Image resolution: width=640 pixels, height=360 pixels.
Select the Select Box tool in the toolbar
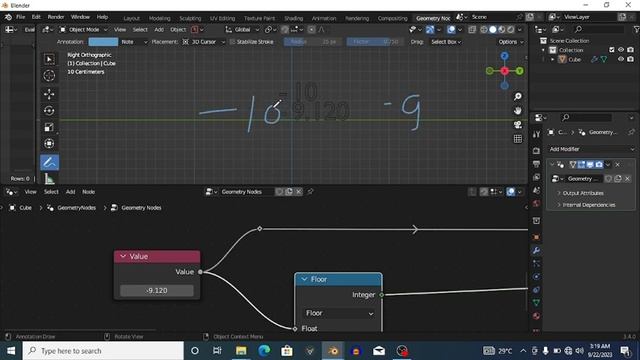pyautogui.click(x=49, y=59)
